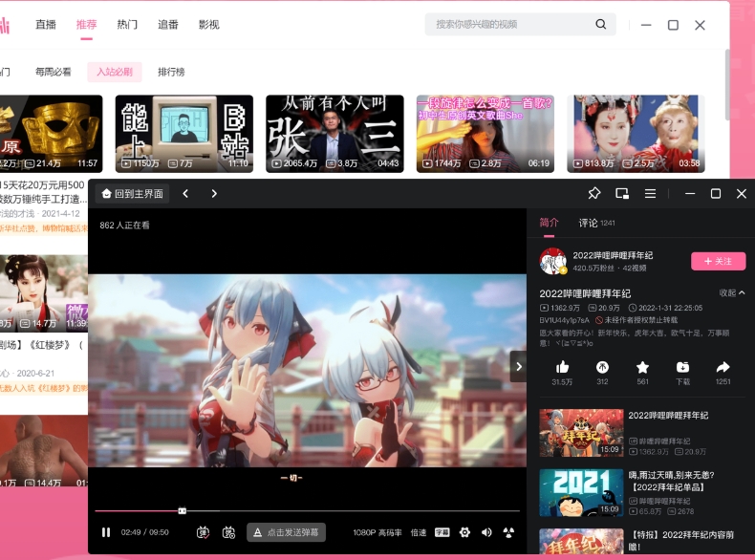Viewport: 755px width, 560px height.
Task: Select the 入站必刷 sub-tab
Action: click(x=115, y=72)
